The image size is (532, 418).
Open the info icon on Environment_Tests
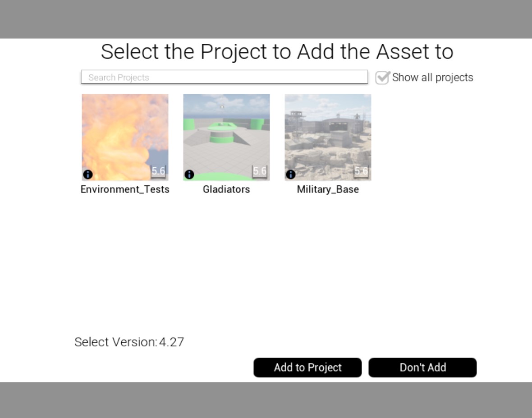pos(88,175)
